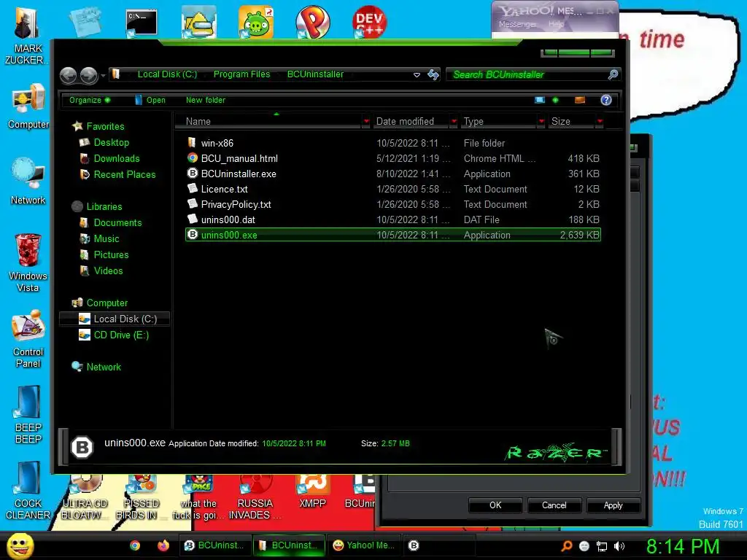
Task: Open the recent pages dropdown arrow
Action: click(x=103, y=75)
